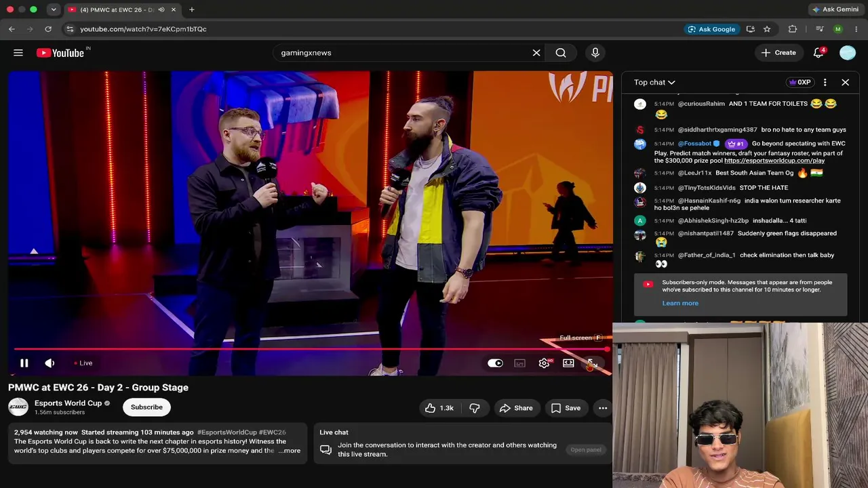This screenshot has height=488, width=868.
Task: Open site information icon in the address bar
Action: point(70,29)
